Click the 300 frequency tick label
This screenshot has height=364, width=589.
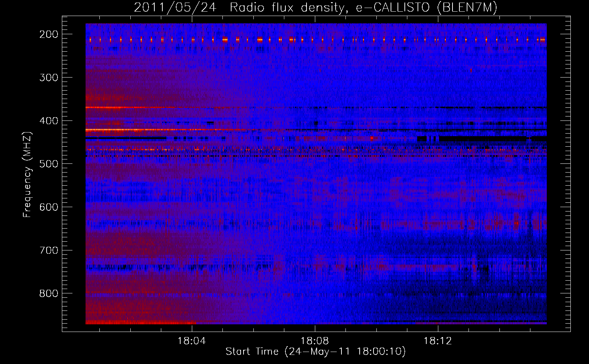pos(49,78)
